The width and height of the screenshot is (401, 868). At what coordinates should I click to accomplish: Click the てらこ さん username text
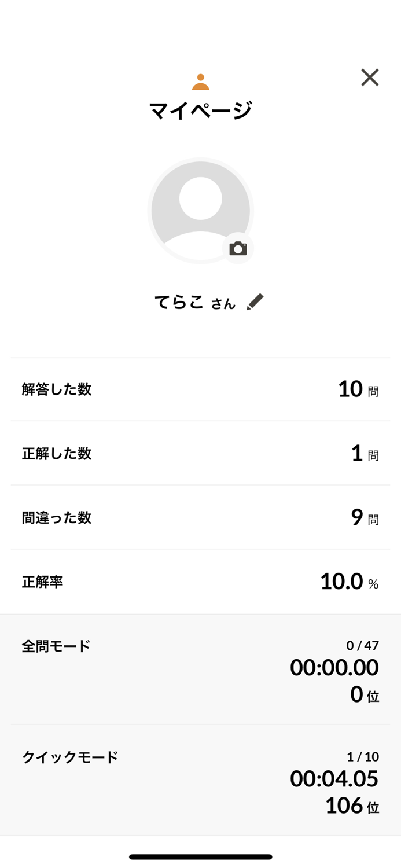pos(194,300)
